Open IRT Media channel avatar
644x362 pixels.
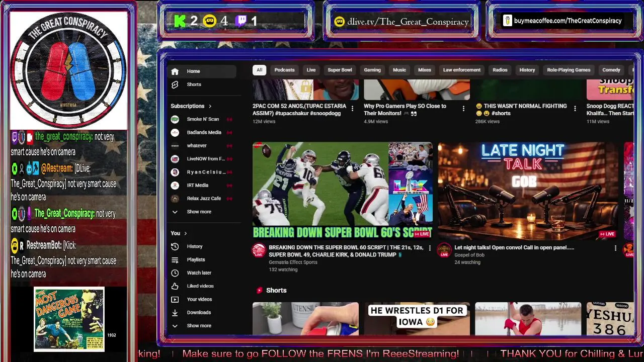[175, 185]
